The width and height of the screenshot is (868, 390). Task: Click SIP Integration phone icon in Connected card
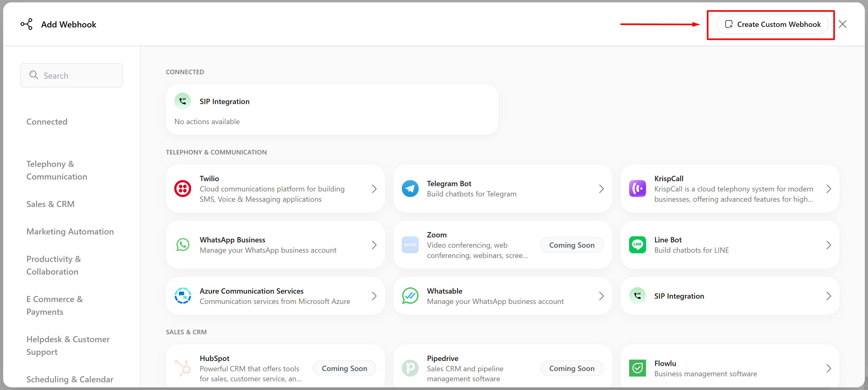tap(183, 101)
